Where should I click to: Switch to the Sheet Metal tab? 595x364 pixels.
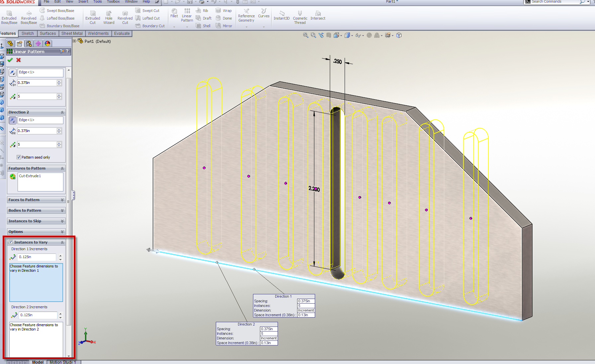pos(72,34)
